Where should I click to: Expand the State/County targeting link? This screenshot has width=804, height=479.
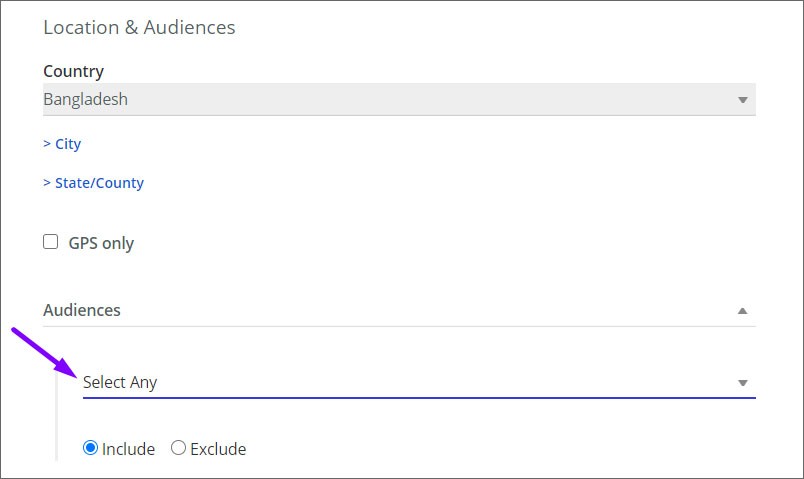coord(93,183)
